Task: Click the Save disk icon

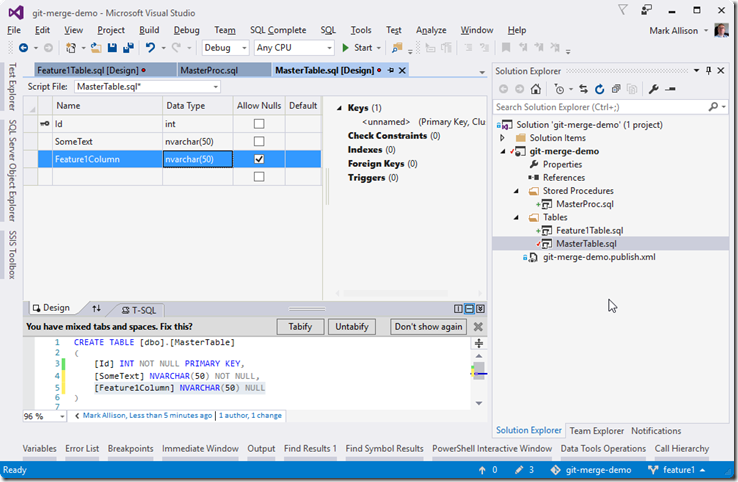Action: [112, 48]
